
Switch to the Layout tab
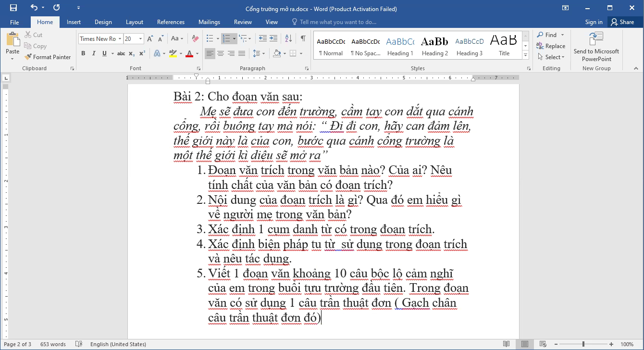tap(135, 22)
